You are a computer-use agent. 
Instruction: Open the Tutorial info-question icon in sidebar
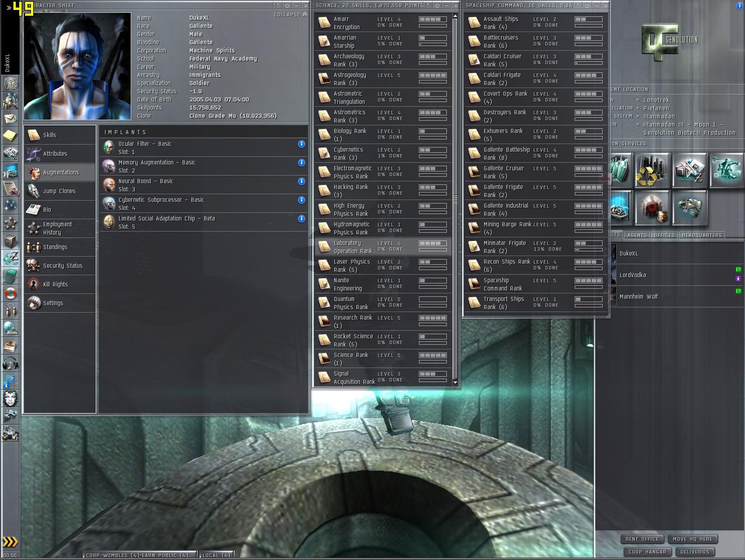point(11,381)
